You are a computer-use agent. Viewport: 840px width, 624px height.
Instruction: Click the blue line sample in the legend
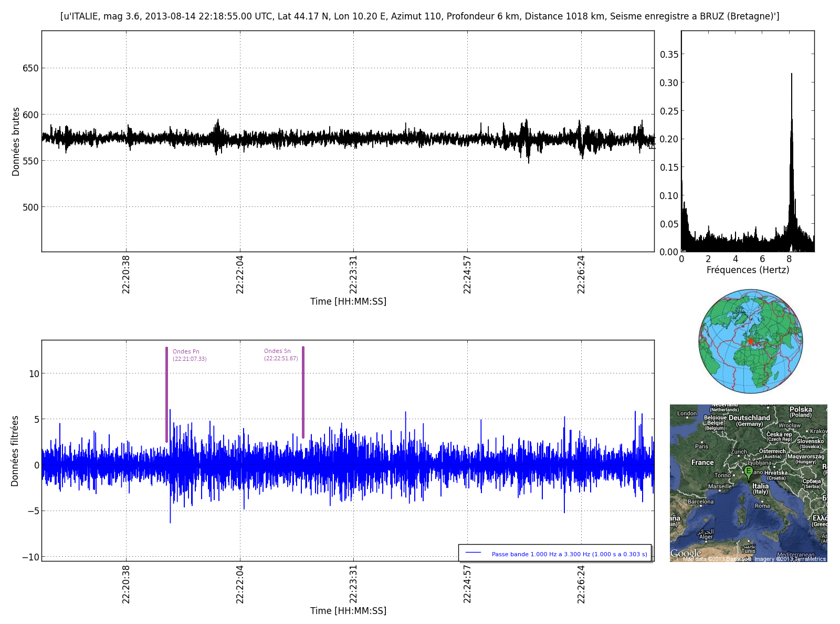tap(474, 553)
